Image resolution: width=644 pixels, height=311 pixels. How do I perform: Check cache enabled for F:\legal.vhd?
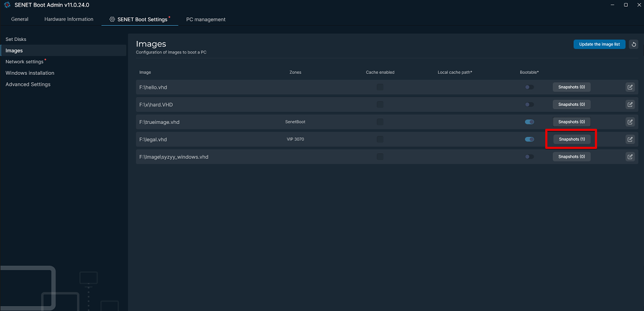coord(380,139)
